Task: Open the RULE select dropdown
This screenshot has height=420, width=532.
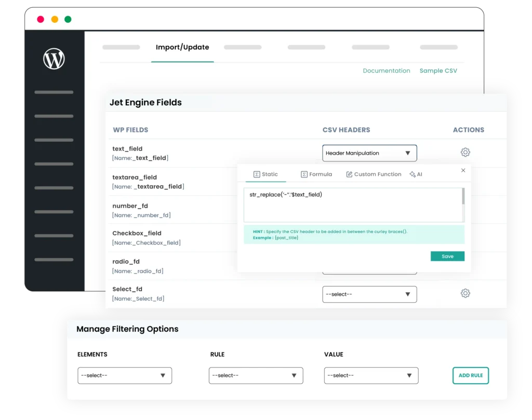Action: coord(256,375)
